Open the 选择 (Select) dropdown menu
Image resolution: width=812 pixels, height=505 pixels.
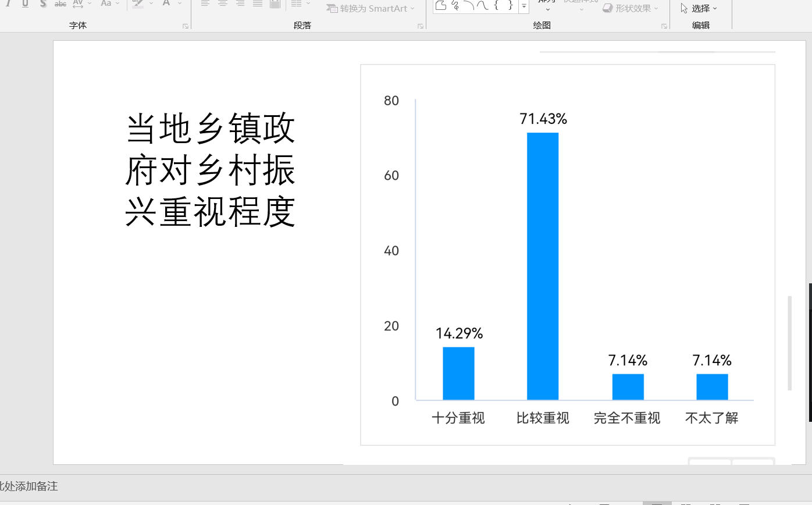700,9
